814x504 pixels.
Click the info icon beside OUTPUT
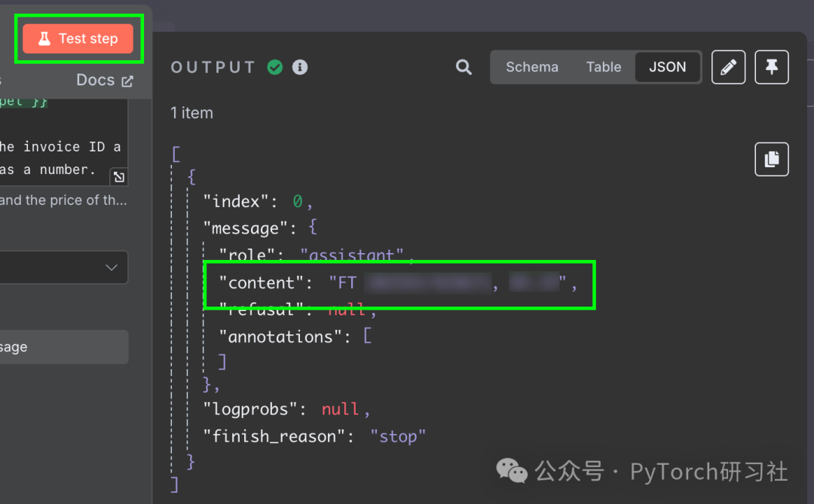299,67
